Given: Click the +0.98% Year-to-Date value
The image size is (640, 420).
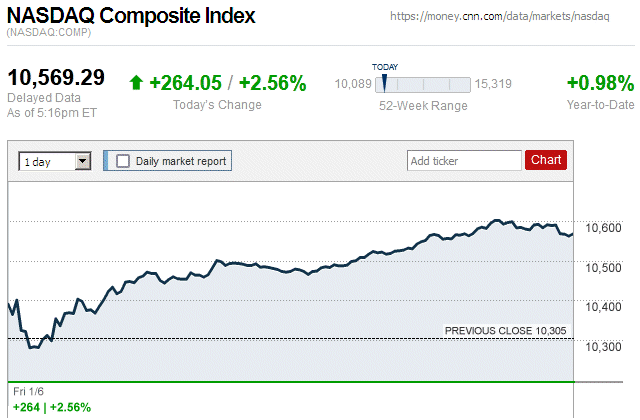Looking at the screenshot, I should point(600,83).
